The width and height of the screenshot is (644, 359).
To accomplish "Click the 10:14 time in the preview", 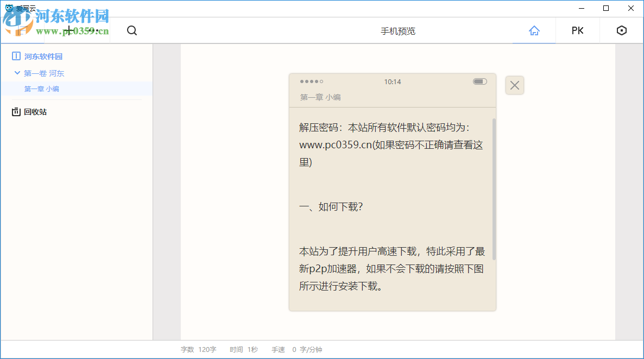I will pos(393,81).
